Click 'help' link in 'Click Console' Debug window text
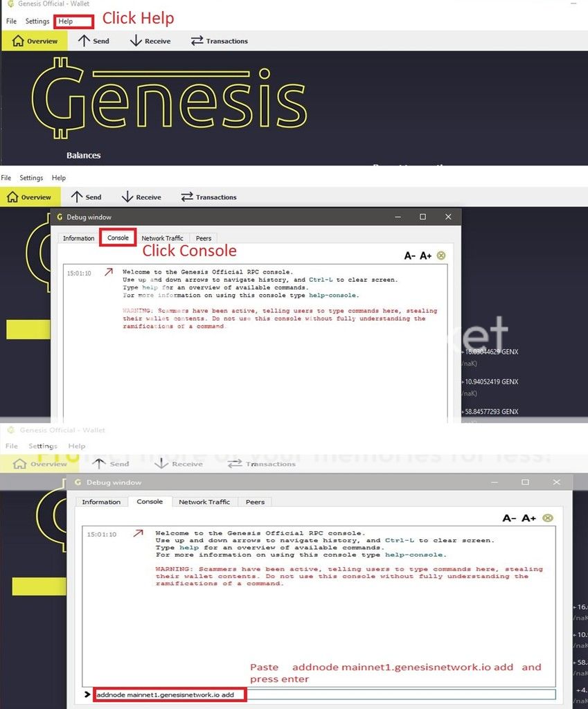The width and height of the screenshot is (588, 709). point(150,287)
